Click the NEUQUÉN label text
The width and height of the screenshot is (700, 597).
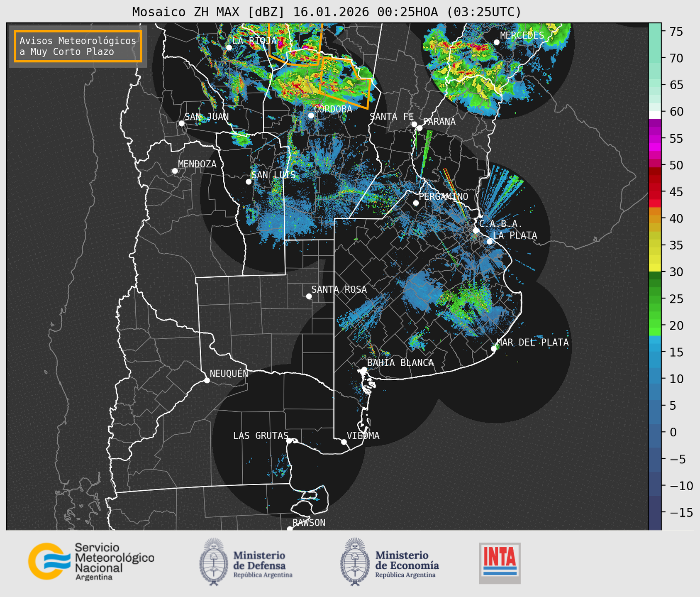[x=229, y=373]
